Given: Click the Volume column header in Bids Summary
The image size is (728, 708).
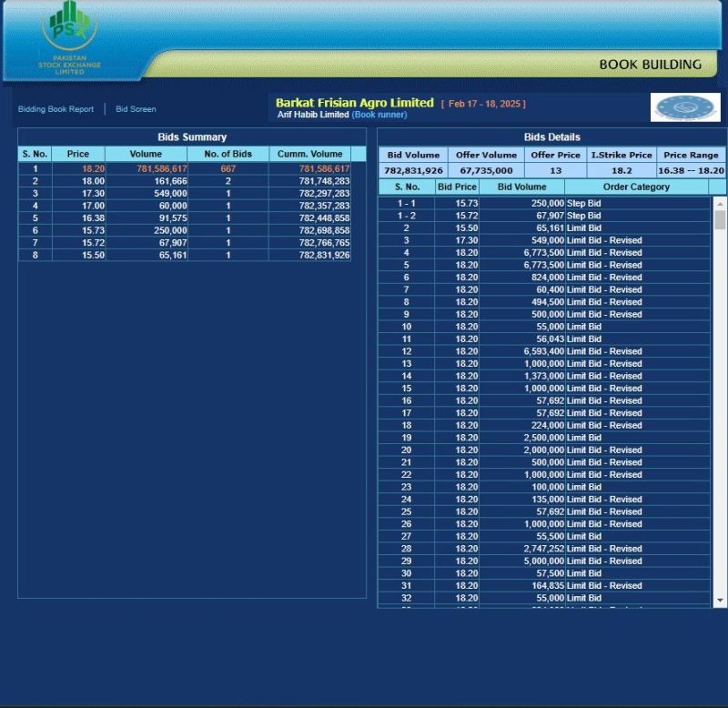Looking at the screenshot, I should tap(146, 154).
